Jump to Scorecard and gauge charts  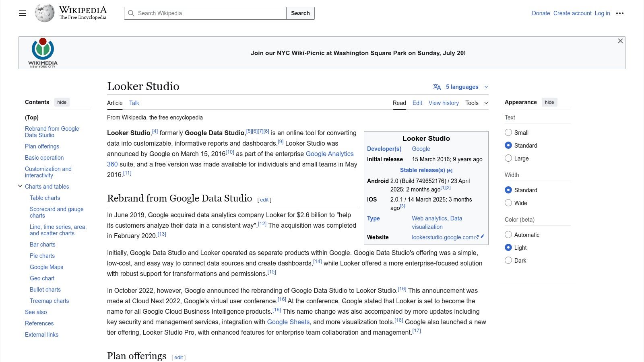pos(57,212)
